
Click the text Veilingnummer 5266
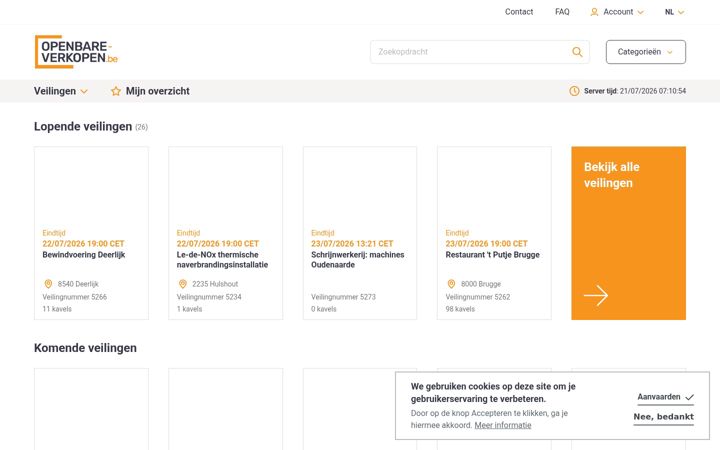click(x=74, y=297)
